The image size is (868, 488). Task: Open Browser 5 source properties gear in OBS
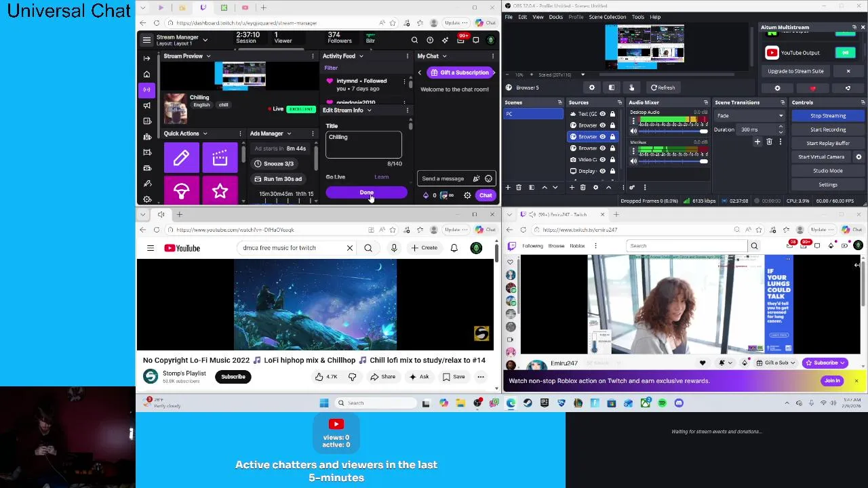[592, 87]
